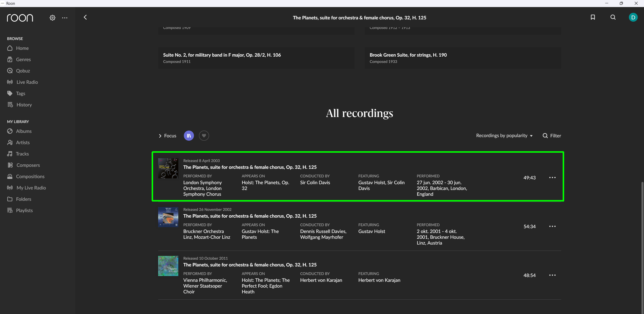Open Suite No. 2 for military band card
This screenshot has height=314, width=644.
(256, 58)
